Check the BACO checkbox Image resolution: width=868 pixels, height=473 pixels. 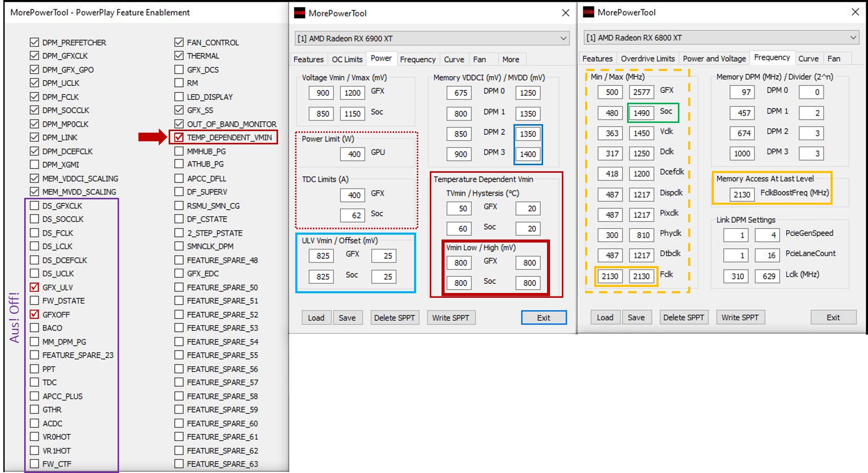[34, 328]
